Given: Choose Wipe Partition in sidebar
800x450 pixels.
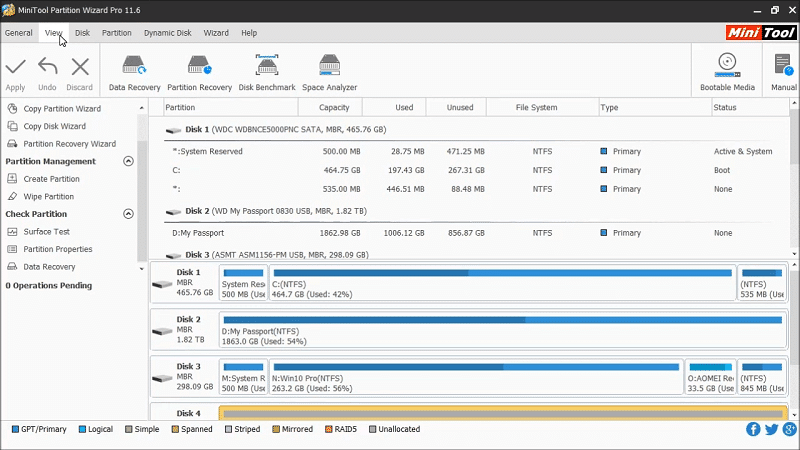Looking at the screenshot, I should 48,196.
